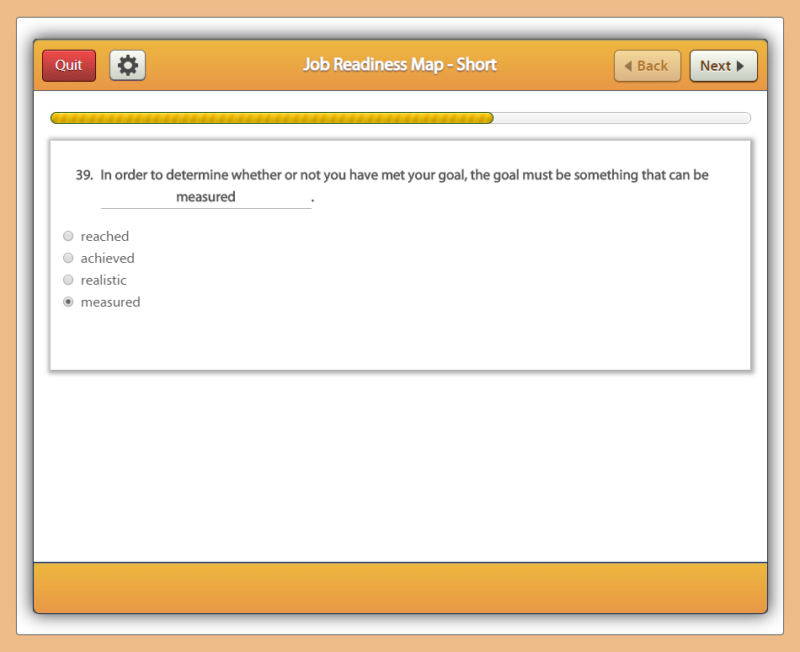This screenshot has width=800, height=652.
Task: Open settings with the gear icon
Action: [x=127, y=66]
